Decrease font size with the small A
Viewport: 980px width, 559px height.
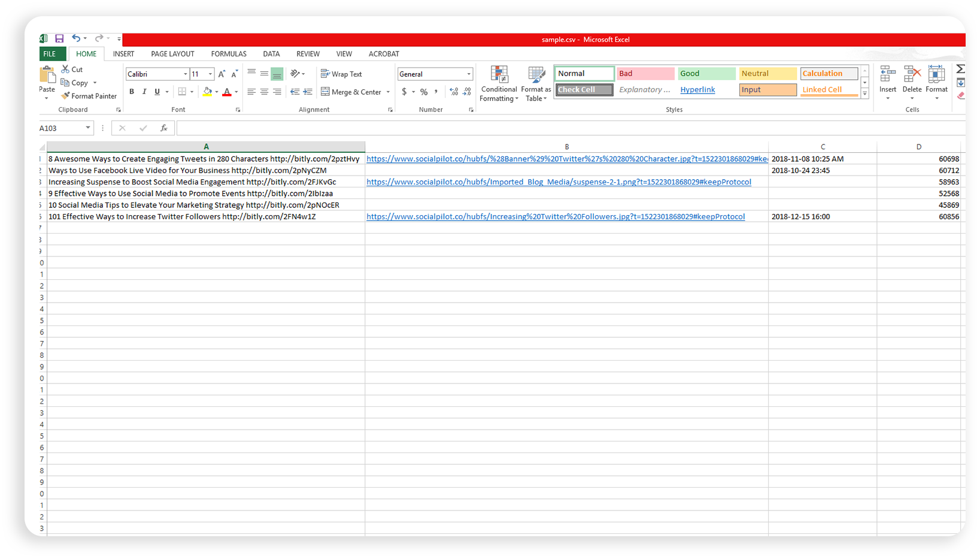coord(234,74)
